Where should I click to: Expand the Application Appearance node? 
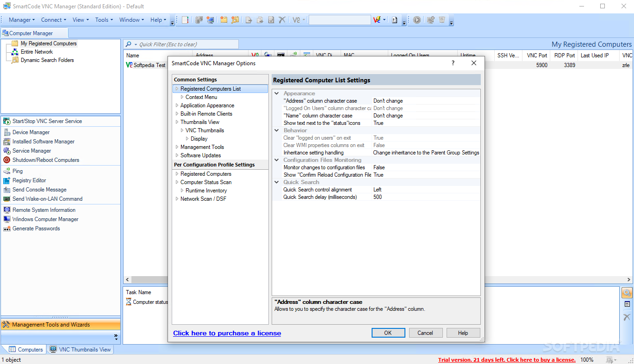click(x=176, y=105)
